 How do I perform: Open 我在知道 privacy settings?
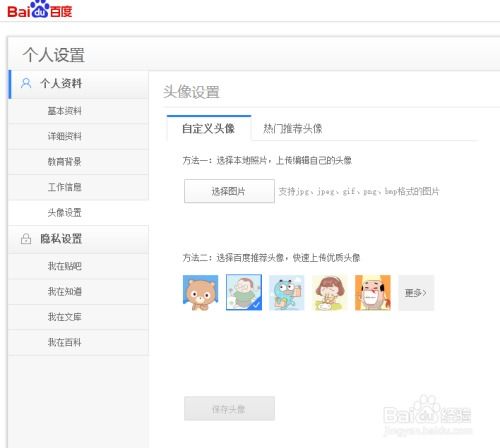(79, 291)
